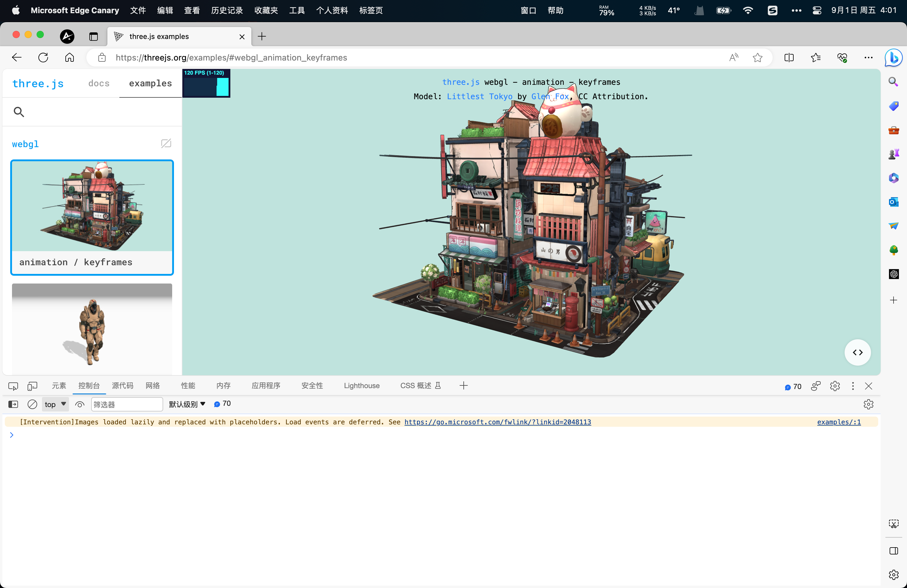
Task: Open DevTools settings gear
Action: [x=835, y=386]
